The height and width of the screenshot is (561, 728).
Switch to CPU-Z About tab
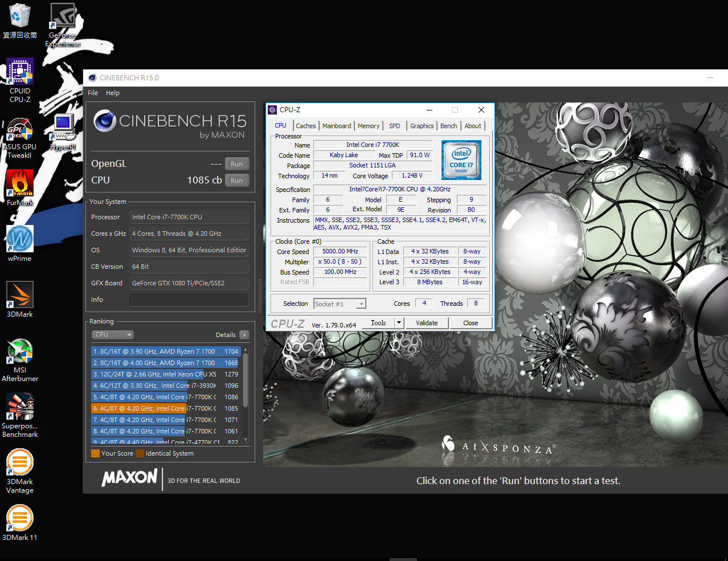[x=473, y=126]
